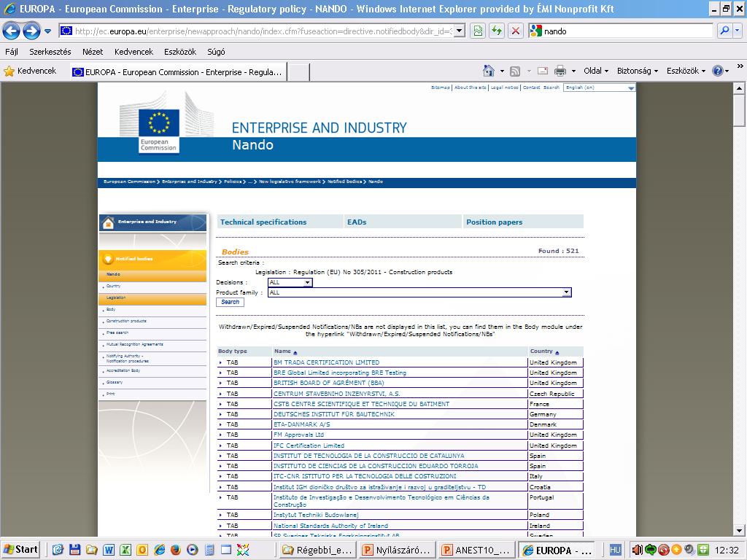
Task: Open the address bar history dropdown
Action: pyautogui.click(x=460, y=31)
